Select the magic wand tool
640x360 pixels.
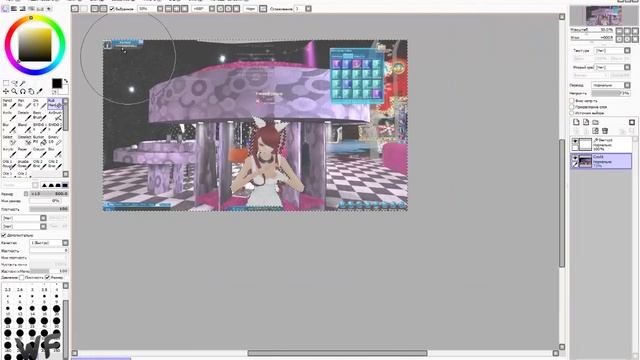pyautogui.click(x=23, y=83)
